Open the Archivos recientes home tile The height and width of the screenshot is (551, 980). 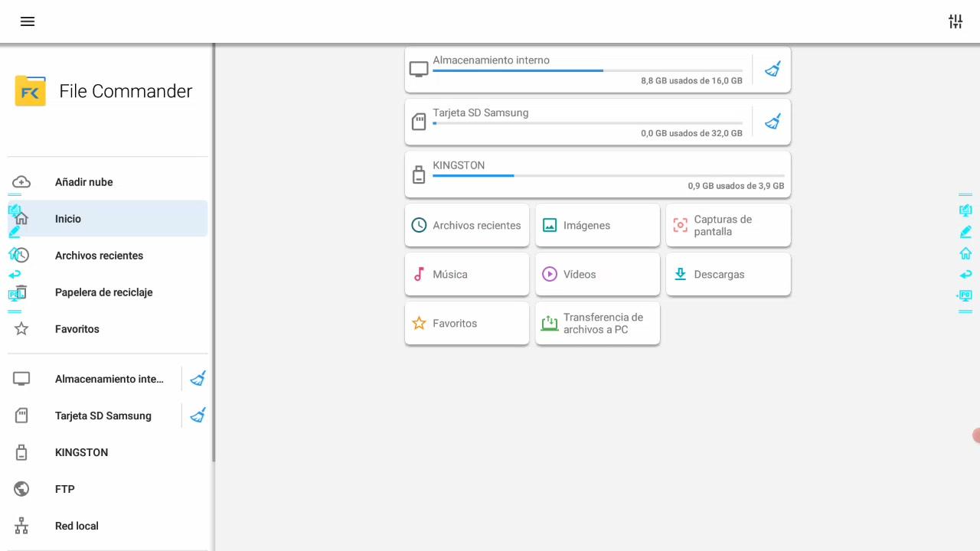click(467, 225)
